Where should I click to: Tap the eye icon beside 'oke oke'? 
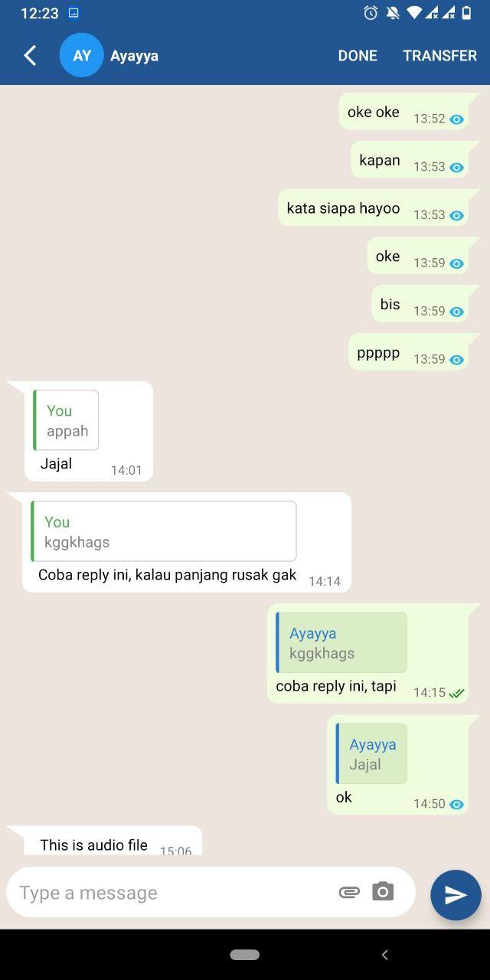(457, 119)
